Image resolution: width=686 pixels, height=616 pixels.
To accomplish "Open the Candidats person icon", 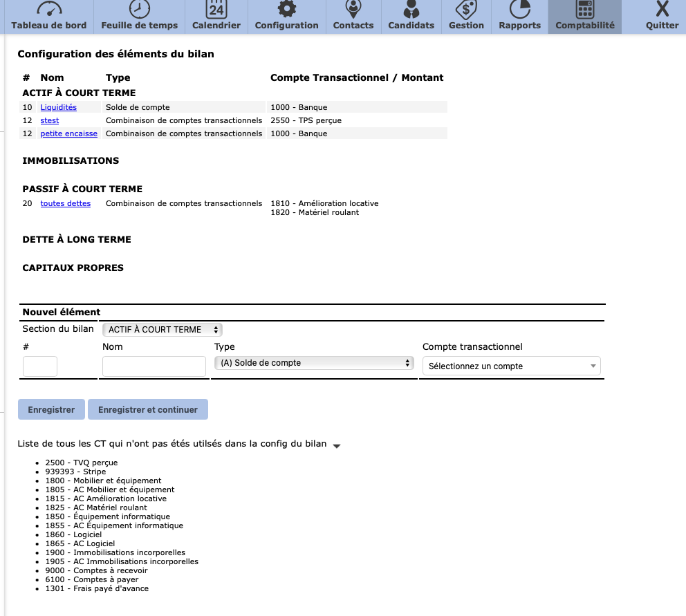I will 411,10.
